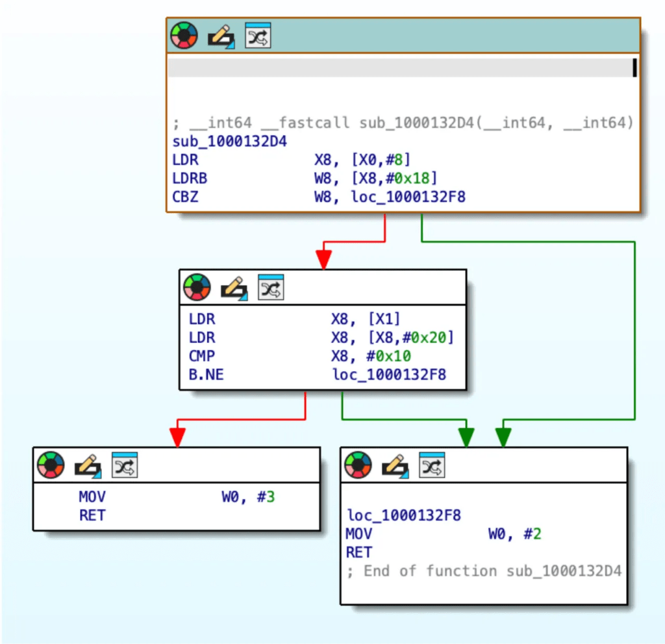Click pencil edit icon on B.NE block
Image resolution: width=665 pixels, height=644 pixels.
[234, 287]
